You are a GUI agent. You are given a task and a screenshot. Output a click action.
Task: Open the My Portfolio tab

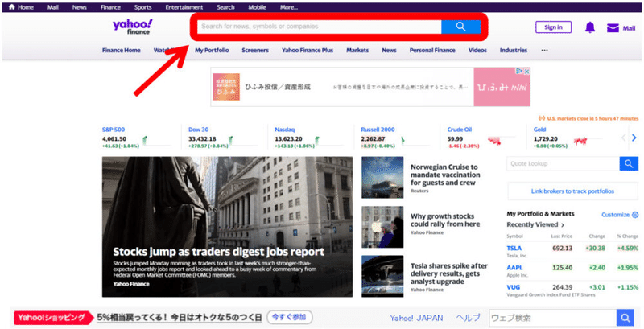212,50
